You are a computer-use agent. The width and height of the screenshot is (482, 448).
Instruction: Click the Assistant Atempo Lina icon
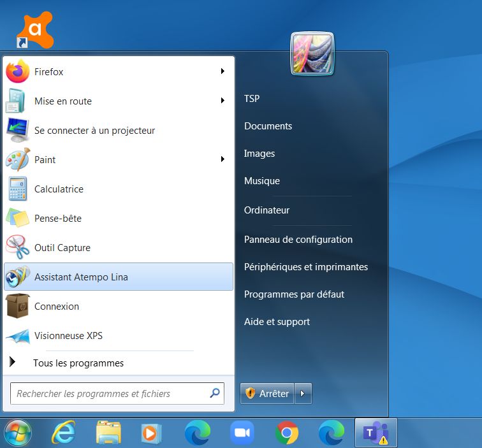17,277
